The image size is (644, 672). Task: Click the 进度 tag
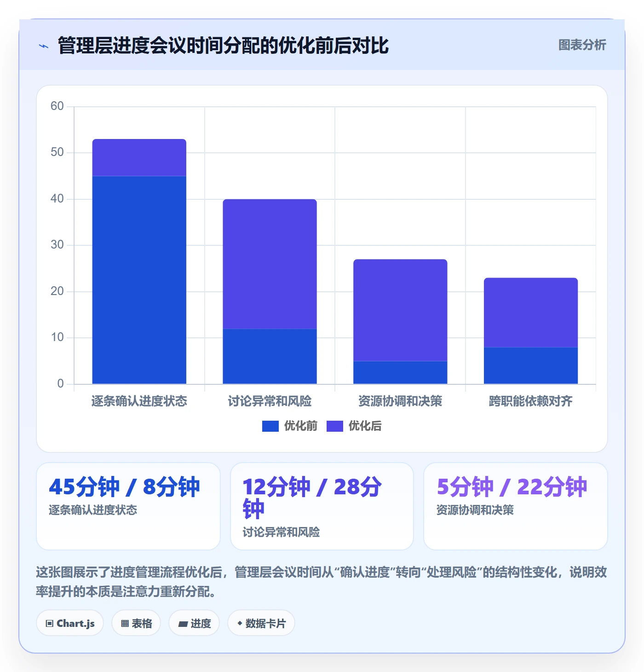194,623
